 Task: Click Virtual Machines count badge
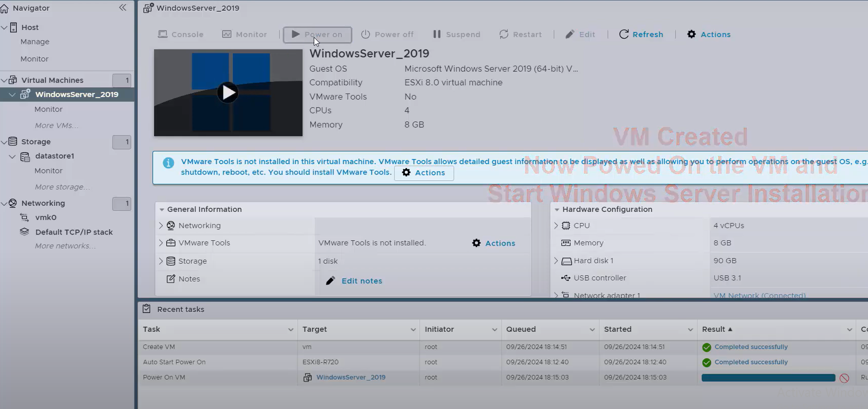click(122, 80)
